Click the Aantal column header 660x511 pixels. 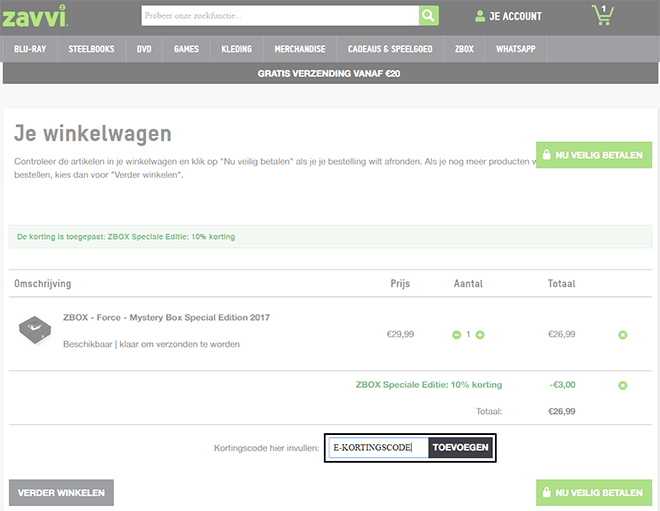(468, 284)
